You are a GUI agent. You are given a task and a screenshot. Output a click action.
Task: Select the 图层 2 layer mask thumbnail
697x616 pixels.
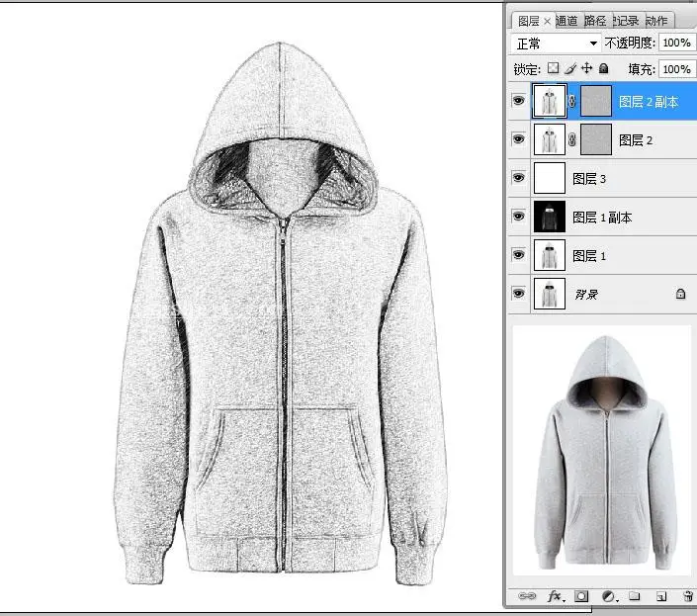pos(596,139)
